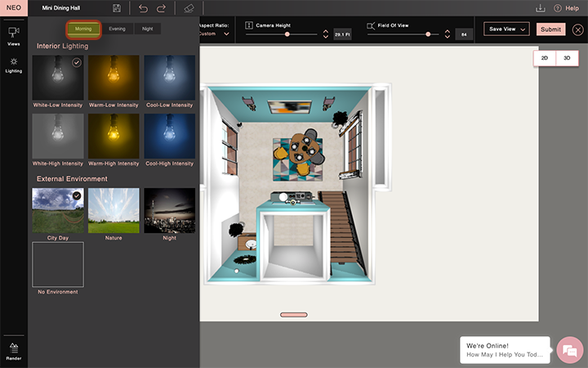Select the Night time tab
588x368 pixels.
tap(147, 29)
